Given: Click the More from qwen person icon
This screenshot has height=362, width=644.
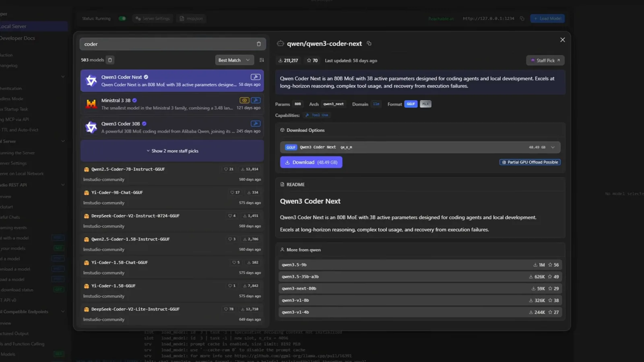Looking at the screenshot, I should tap(282, 250).
